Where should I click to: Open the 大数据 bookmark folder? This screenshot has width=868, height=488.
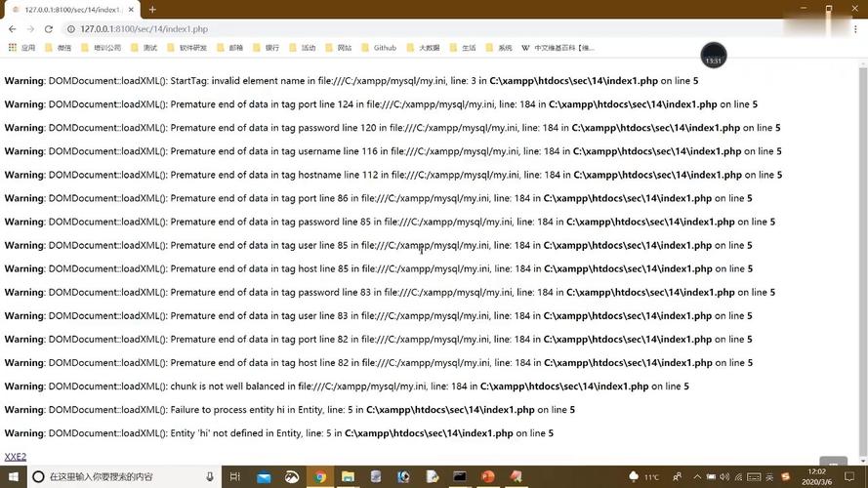[423, 47]
